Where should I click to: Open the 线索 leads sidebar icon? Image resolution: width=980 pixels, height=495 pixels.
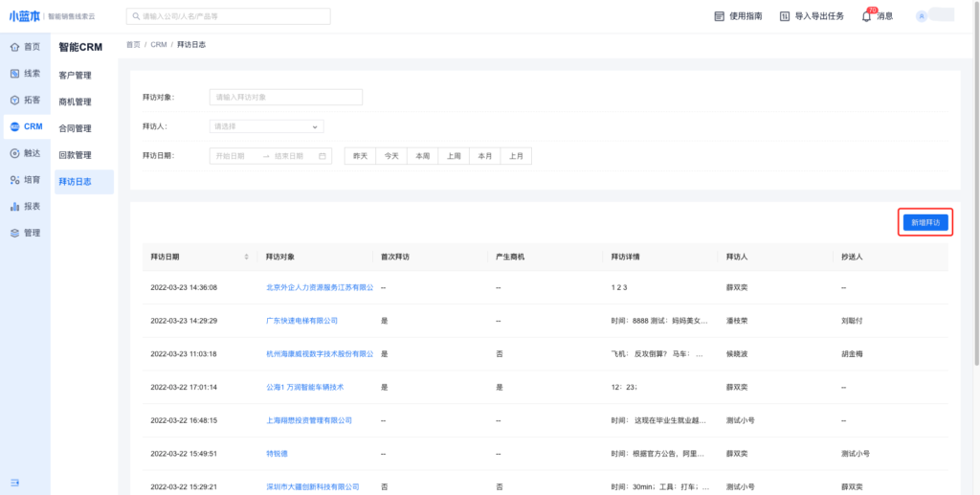pos(14,74)
